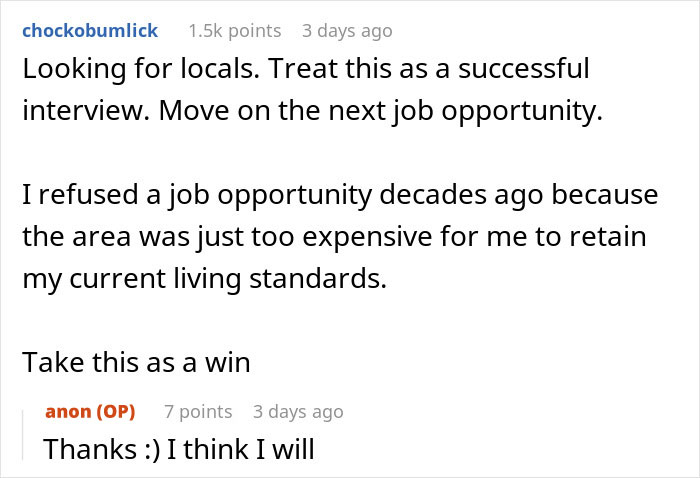Open anon reply's 3 days ago timestamp
This screenshot has width=700, height=478.
point(298,411)
